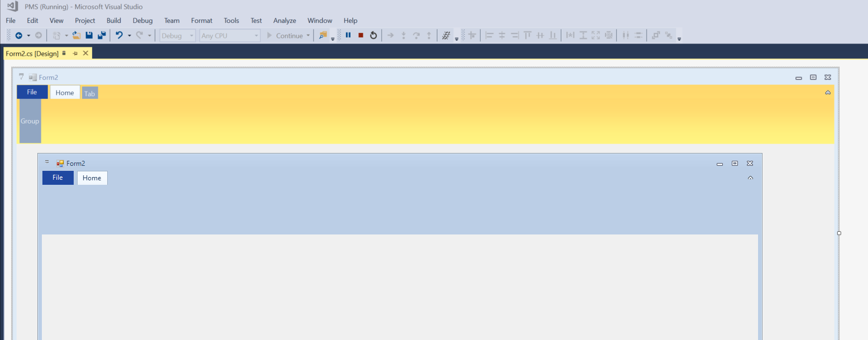Click the Align Tops layout icon

point(527,35)
